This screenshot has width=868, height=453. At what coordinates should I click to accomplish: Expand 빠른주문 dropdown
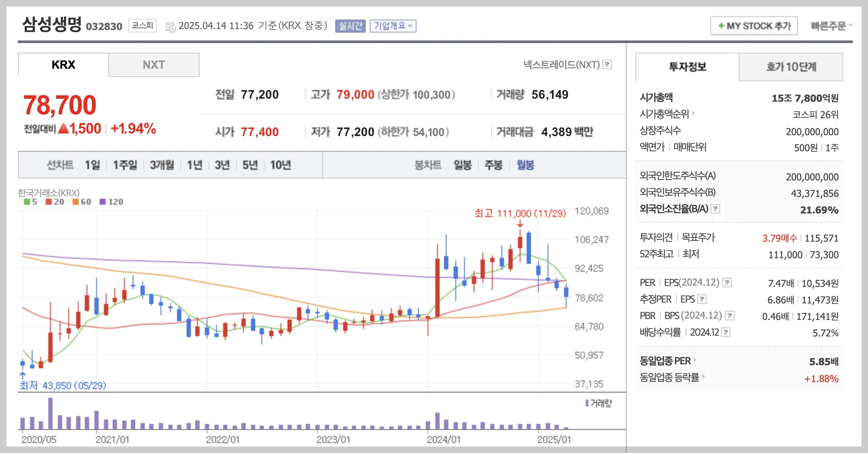831,26
